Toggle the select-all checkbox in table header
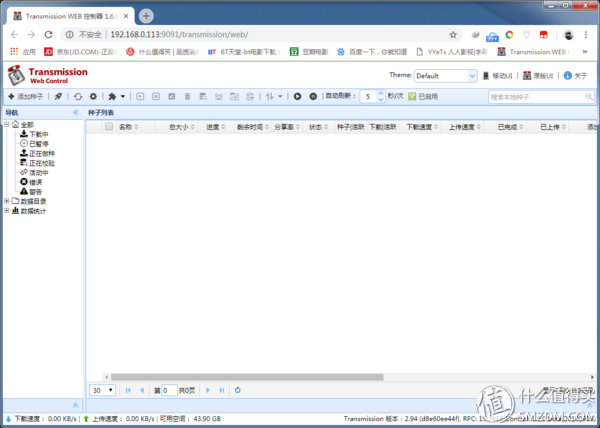This screenshot has height=428, width=600. pyautogui.click(x=109, y=127)
